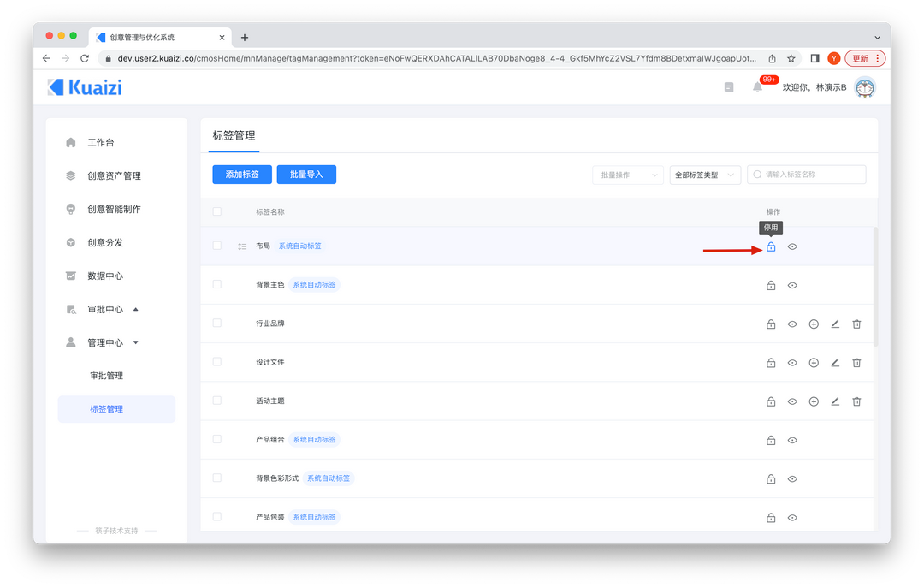Viewport: 924px width, 588px height.
Task: Click the browser address bar
Action: click(x=436, y=58)
